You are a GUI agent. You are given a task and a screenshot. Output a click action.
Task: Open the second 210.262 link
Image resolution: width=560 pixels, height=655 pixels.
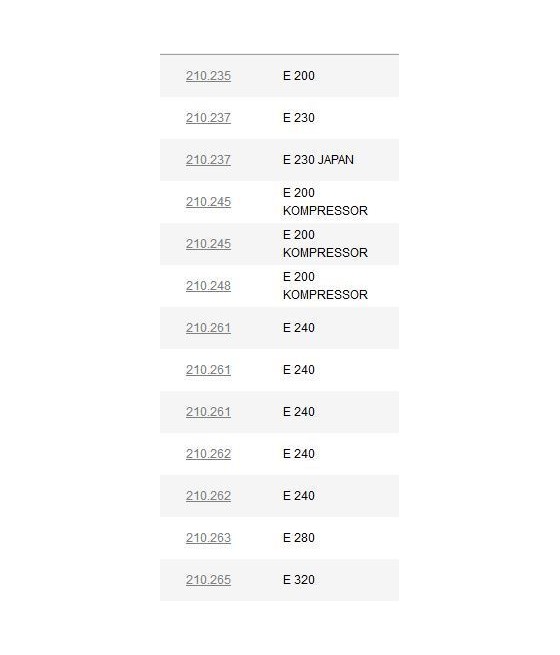click(x=208, y=496)
